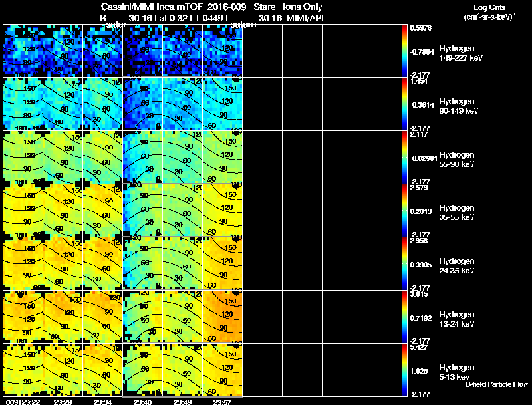Select the 90-149 keV panel at 23:40

click(143, 104)
